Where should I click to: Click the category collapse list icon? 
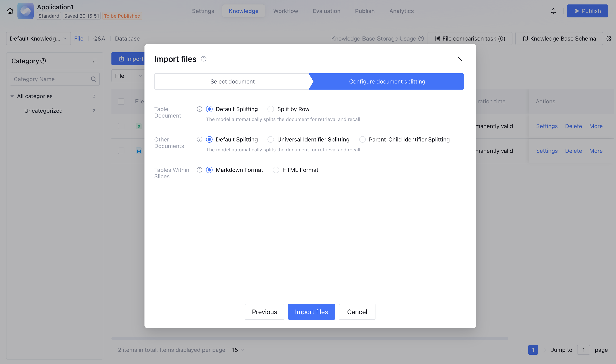point(95,61)
